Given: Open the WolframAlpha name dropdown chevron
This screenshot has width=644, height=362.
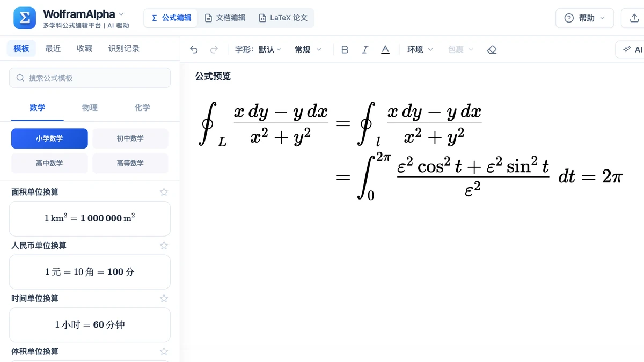Looking at the screenshot, I should coord(121,14).
